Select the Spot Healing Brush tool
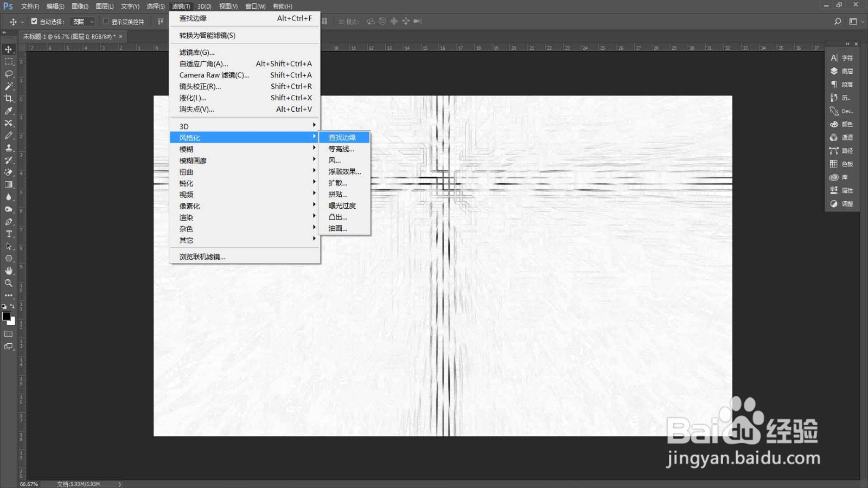 (9, 123)
